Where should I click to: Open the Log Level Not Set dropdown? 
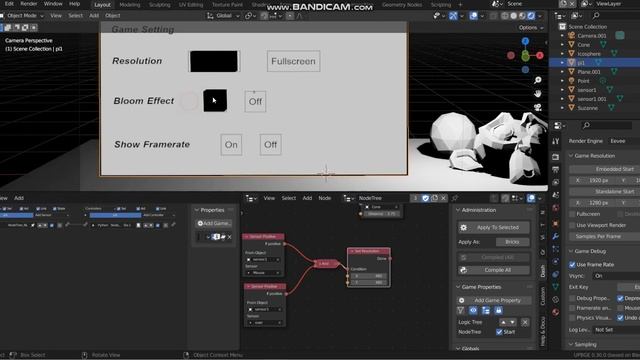(x=616, y=330)
